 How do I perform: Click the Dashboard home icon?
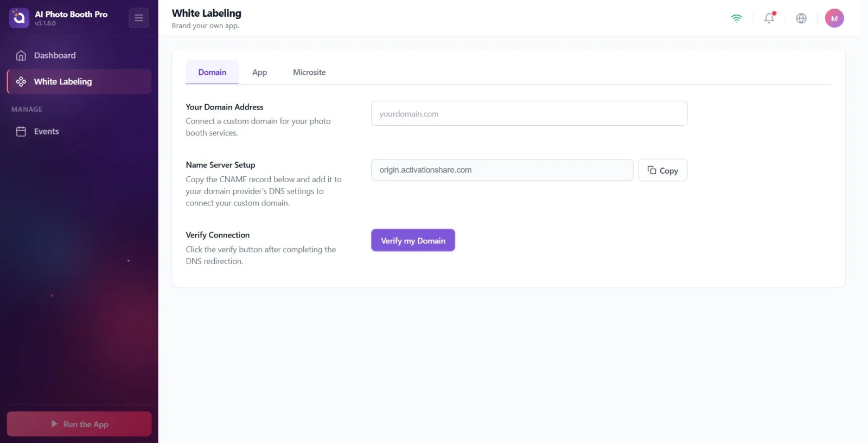coord(21,55)
